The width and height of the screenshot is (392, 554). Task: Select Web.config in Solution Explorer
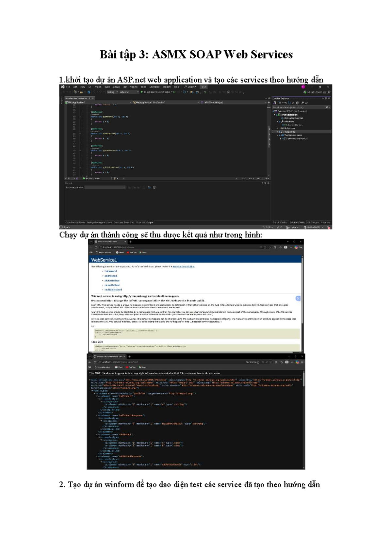290,132
